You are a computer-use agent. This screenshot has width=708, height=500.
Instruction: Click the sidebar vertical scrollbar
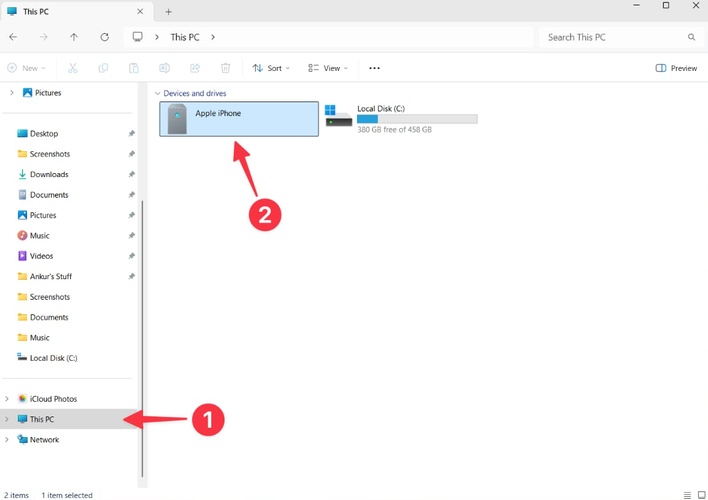pos(142,339)
